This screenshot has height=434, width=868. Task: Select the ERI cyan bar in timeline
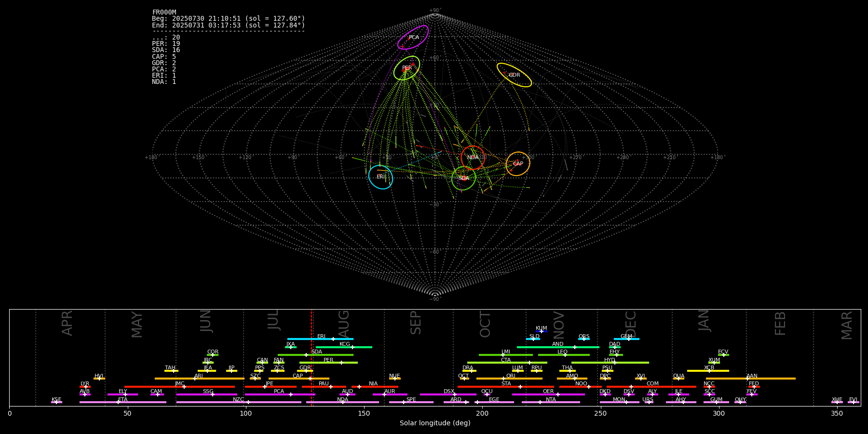(x=320, y=339)
